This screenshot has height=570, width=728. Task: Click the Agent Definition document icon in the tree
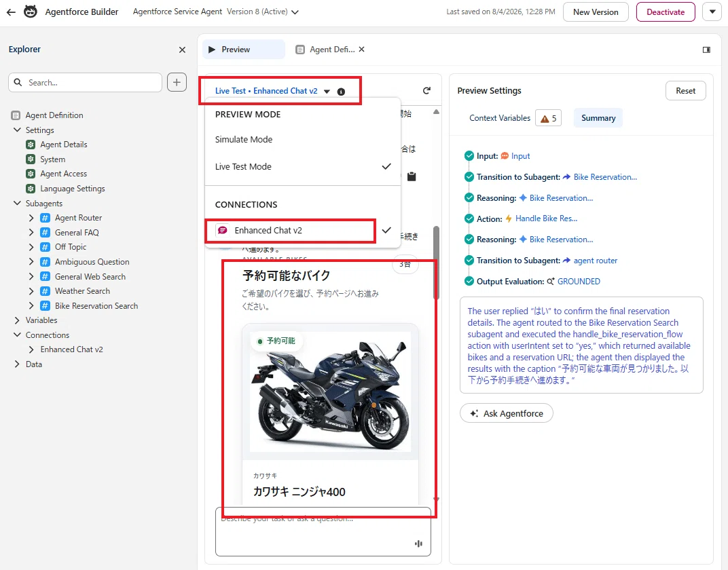(16, 115)
